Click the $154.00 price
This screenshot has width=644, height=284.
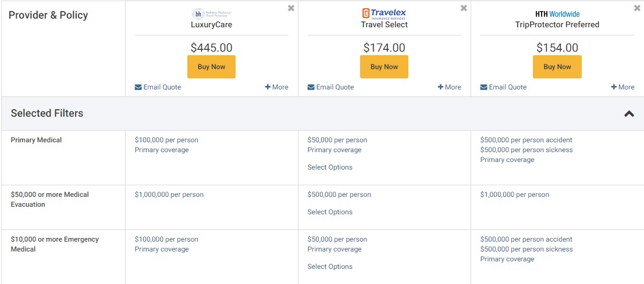[x=557, y=48]
